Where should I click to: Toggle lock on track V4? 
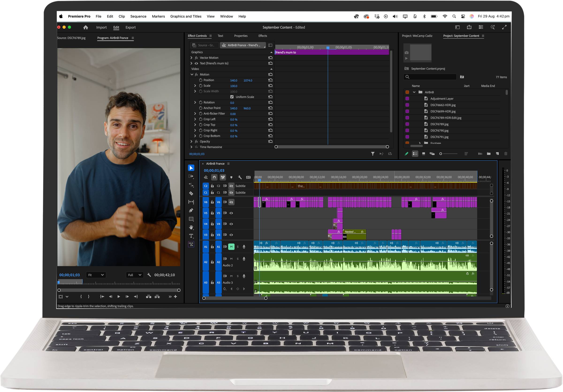[212, 224]
